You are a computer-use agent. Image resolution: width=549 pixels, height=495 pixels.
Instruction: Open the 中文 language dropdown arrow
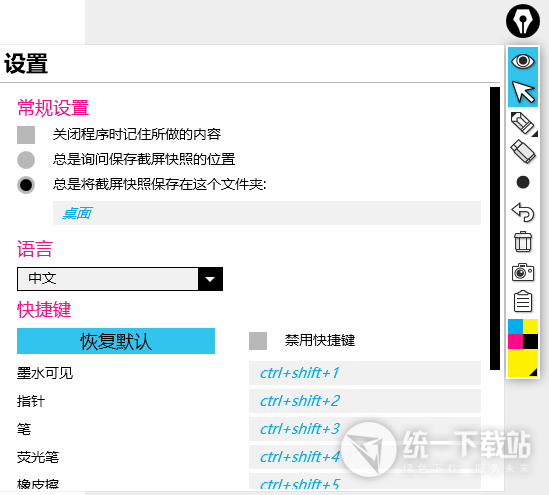(x=210, y=279)
